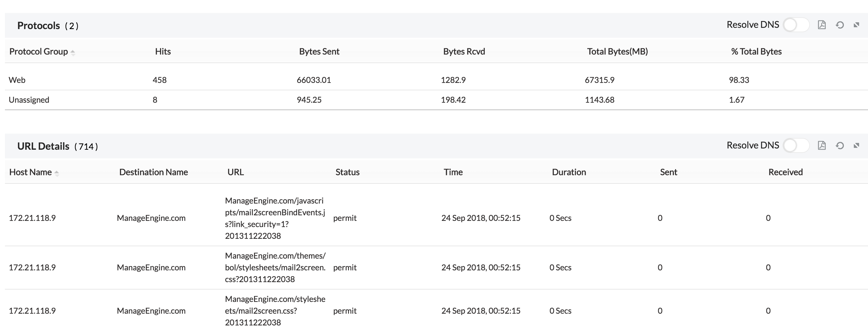Switch to the URL Details section
Viewport: 868px width, 331px height.
pos(43,146)
